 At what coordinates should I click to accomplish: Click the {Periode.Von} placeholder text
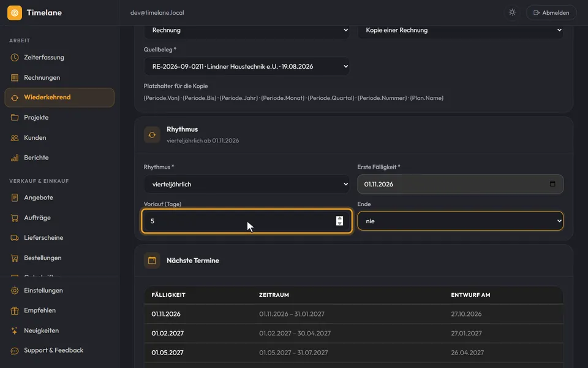pyautogui.click(x=162, y=98)
